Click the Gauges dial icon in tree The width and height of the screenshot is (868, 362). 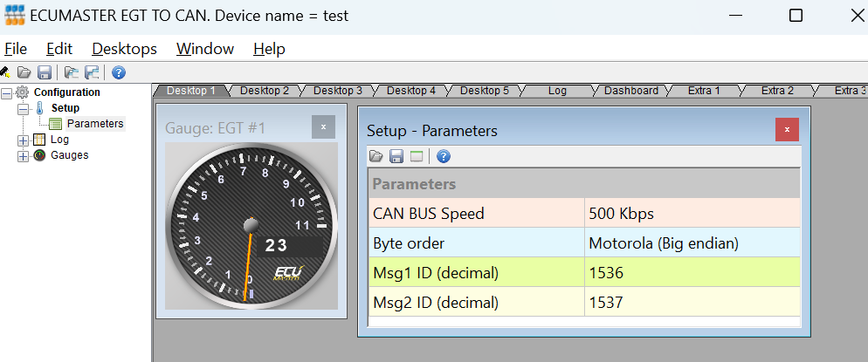39,154
